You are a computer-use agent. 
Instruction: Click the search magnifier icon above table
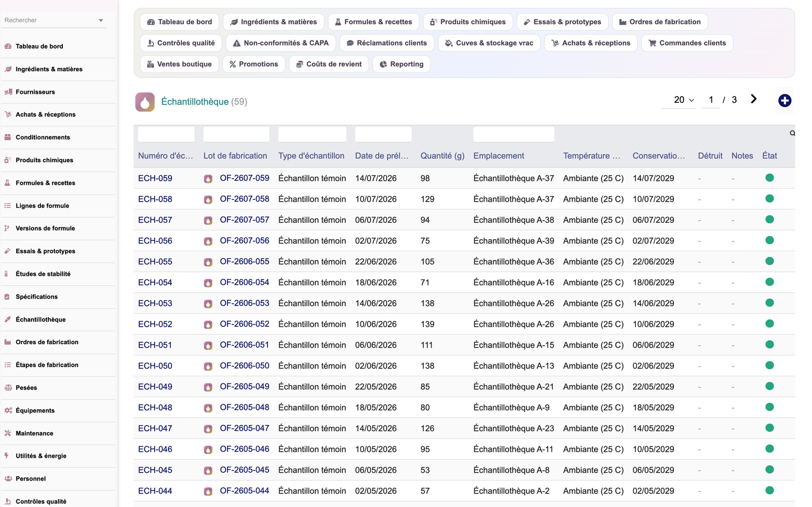pyautogui.click(x=792, y=134)
